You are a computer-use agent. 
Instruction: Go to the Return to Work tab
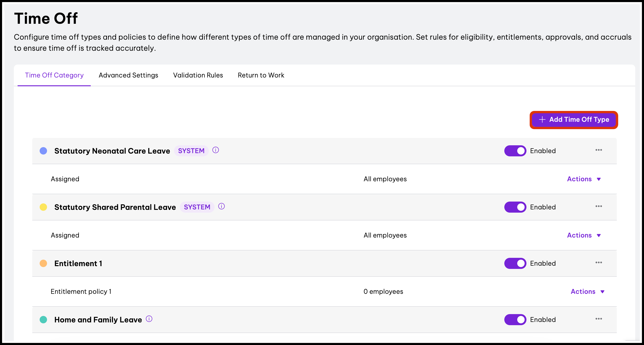pos(261,75)
